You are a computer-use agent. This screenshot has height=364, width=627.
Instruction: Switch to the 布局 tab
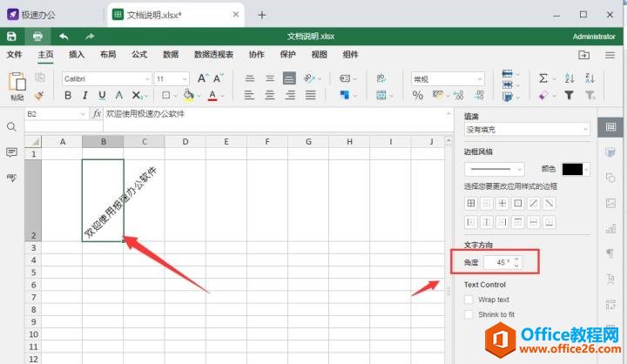pos(108,54)
